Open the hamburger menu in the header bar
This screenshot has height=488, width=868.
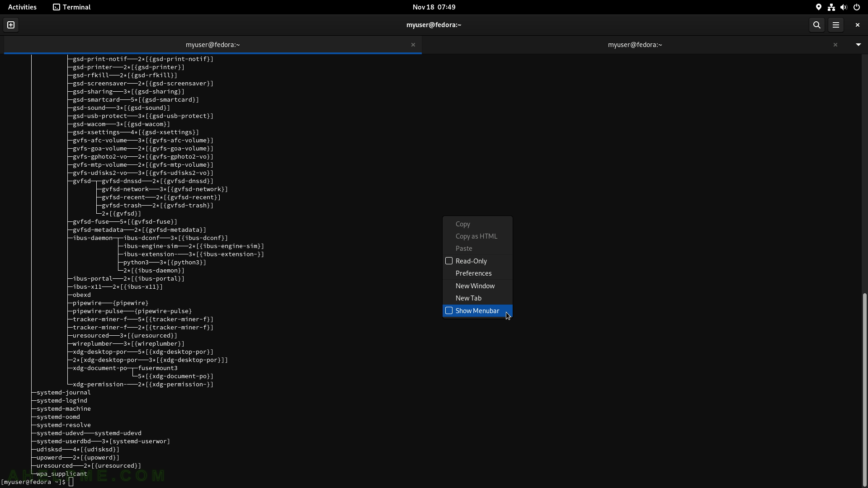(x=836, y=25)
